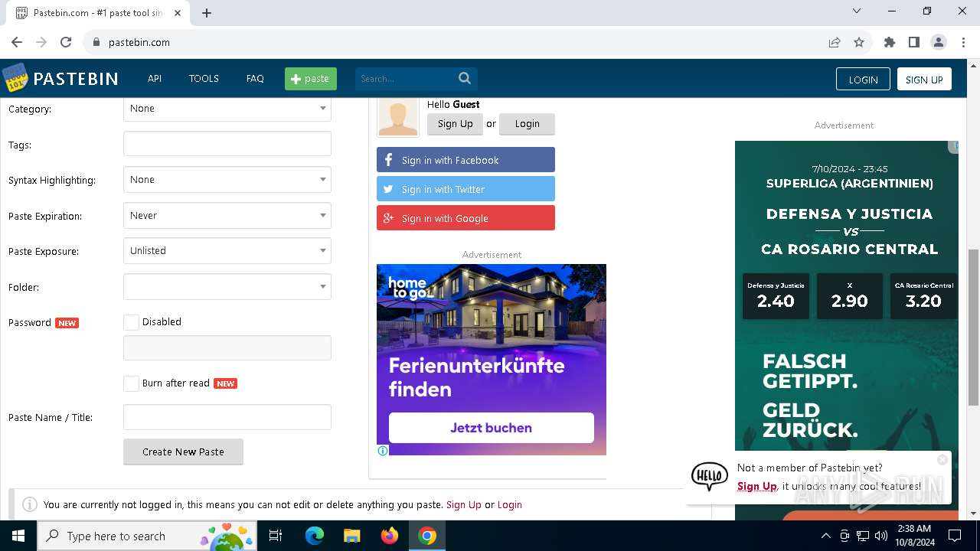Open the Chrome three-dot menu
980x551 pixels.
click(963, 42)
